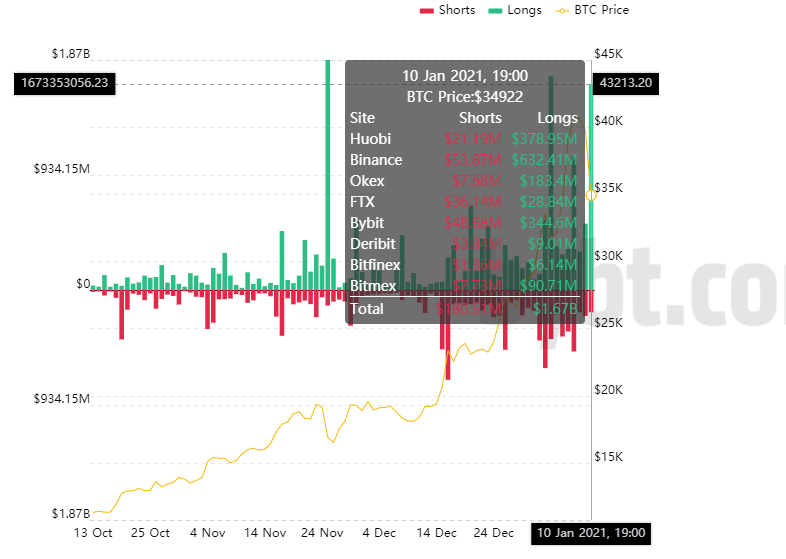Click the Total row label in tooltip

tap(367, 309)
